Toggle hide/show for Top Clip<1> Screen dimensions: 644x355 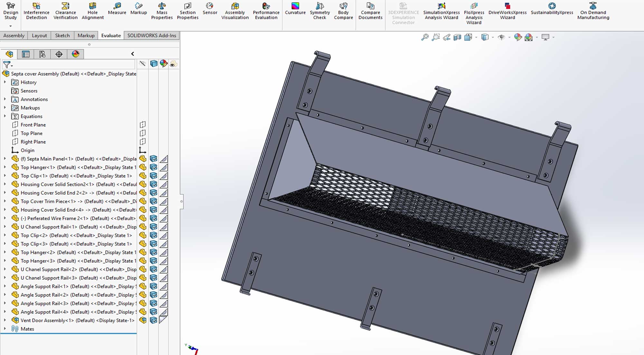point(143,176)
